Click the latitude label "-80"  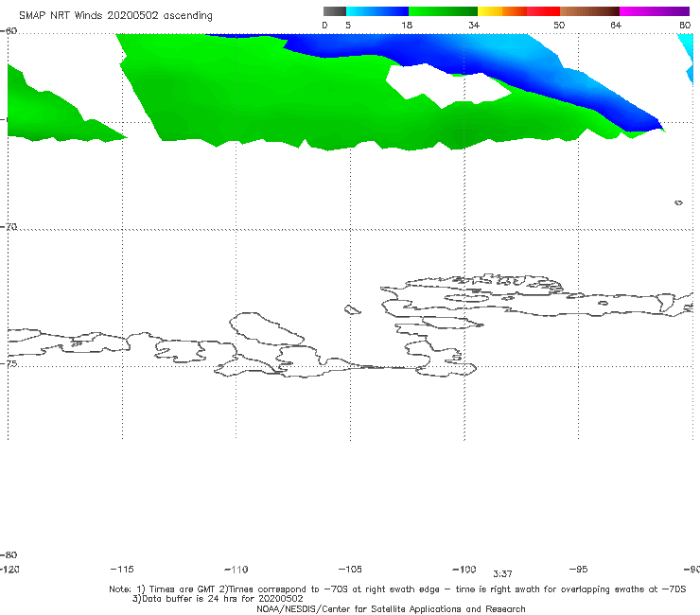[x=9, y=554]
